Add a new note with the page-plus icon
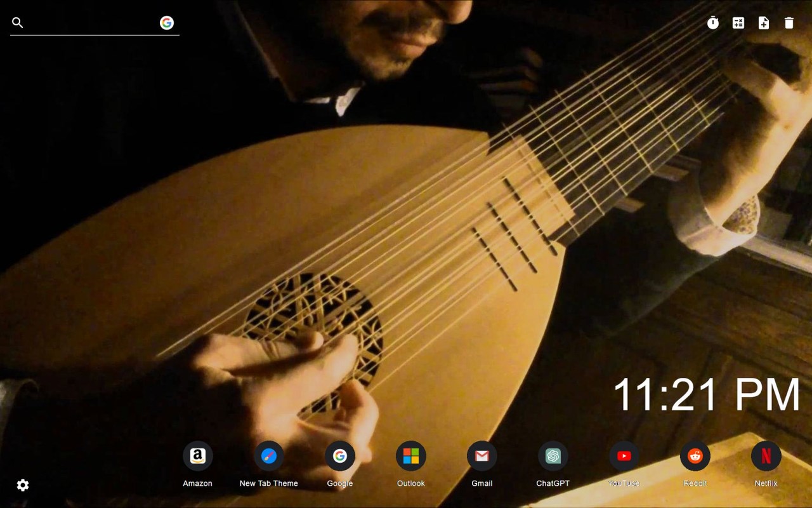The height and width of the screenshot is (508, 812). click(764, 23)
